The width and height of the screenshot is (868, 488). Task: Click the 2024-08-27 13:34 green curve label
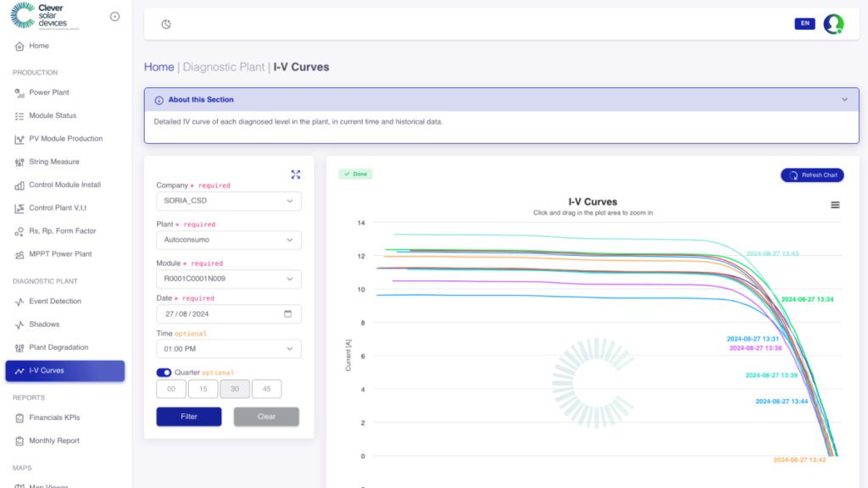point(807,300)
